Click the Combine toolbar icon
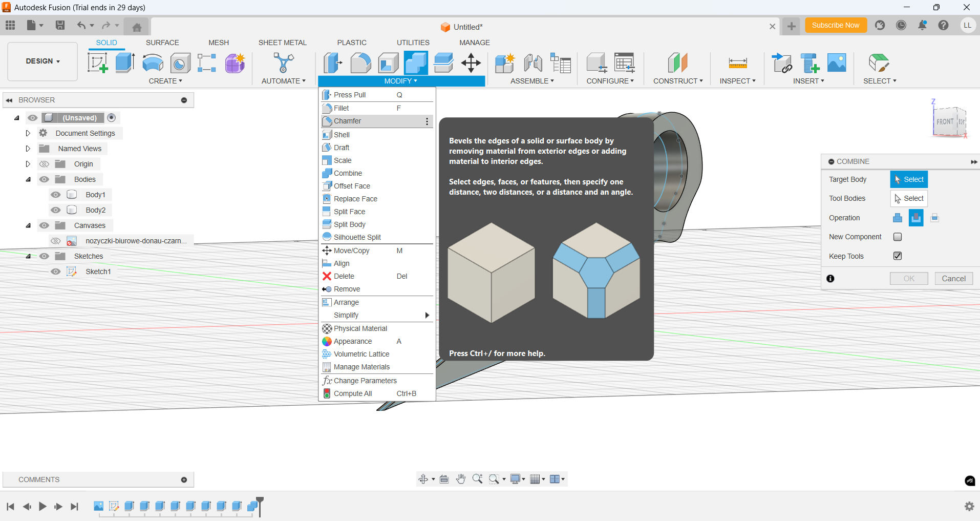980x521 pixels. 416,63
